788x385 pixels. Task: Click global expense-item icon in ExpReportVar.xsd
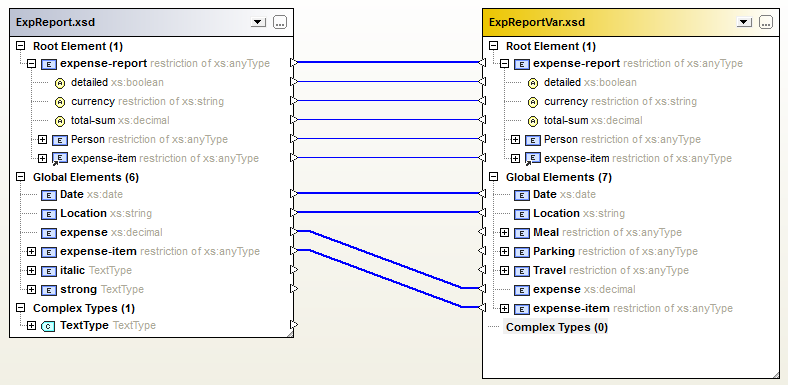[x=522, y=309]
